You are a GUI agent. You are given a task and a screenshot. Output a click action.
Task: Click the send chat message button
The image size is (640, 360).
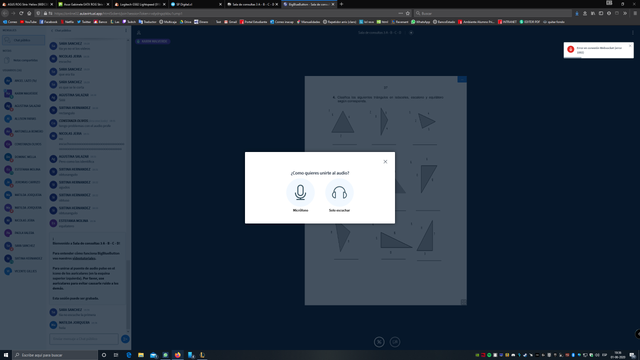[x=125, y=339]
